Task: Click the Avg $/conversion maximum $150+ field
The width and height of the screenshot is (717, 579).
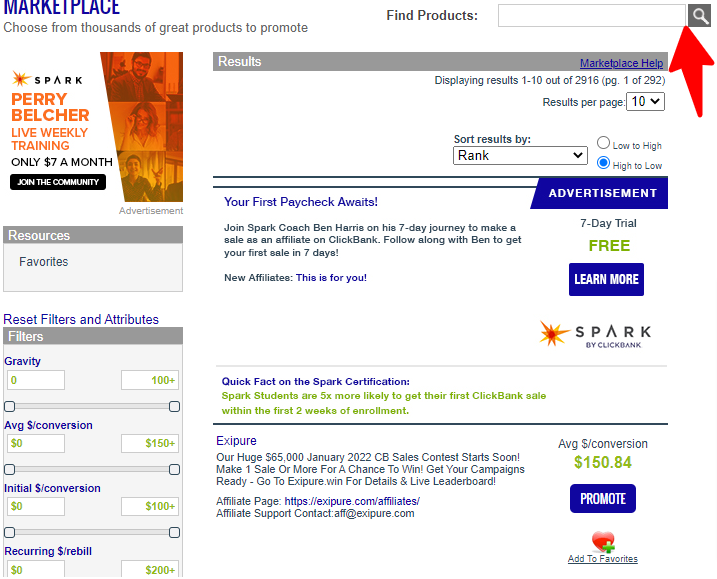Action: [x=150, y=443]
